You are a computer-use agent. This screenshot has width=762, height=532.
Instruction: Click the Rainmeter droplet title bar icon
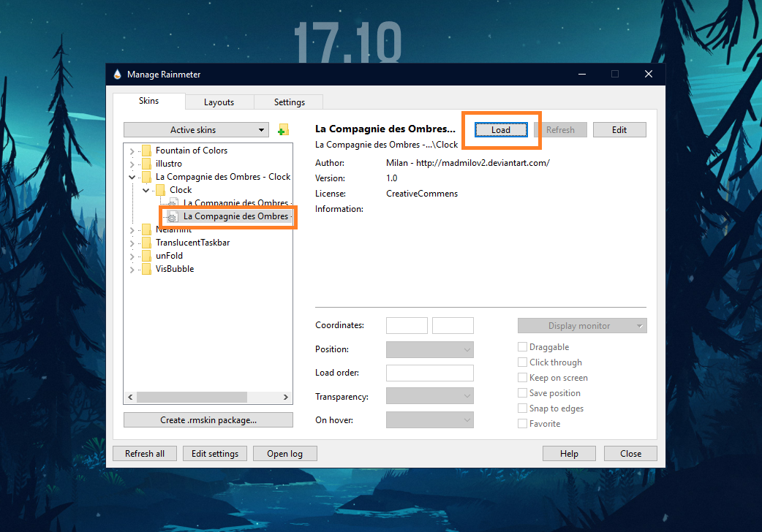click(x=117, y=75)
